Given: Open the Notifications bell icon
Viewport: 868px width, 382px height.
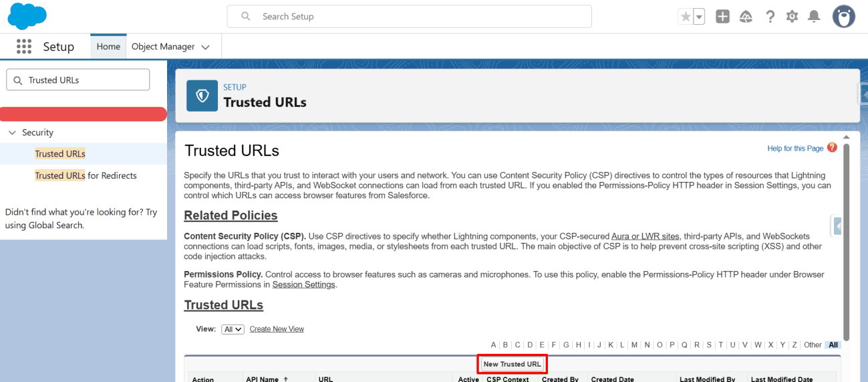Looking at the screenshot, I should [814, 17].
